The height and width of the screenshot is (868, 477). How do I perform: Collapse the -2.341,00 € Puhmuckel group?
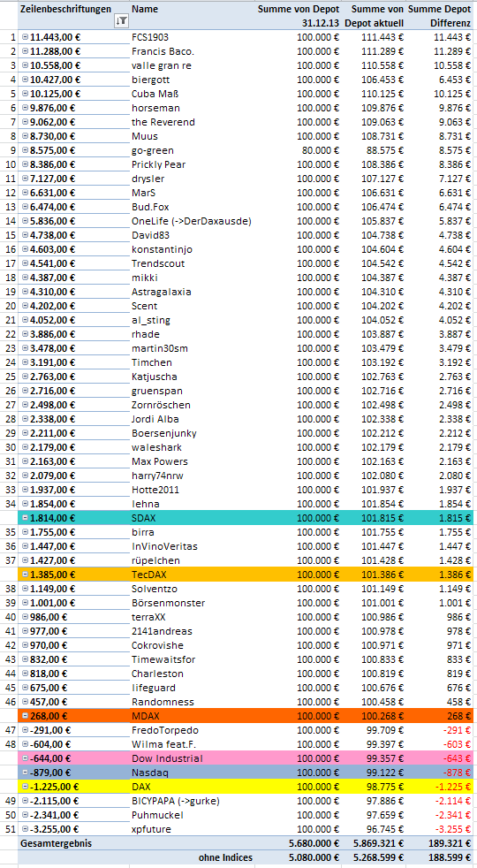[26, 815]
